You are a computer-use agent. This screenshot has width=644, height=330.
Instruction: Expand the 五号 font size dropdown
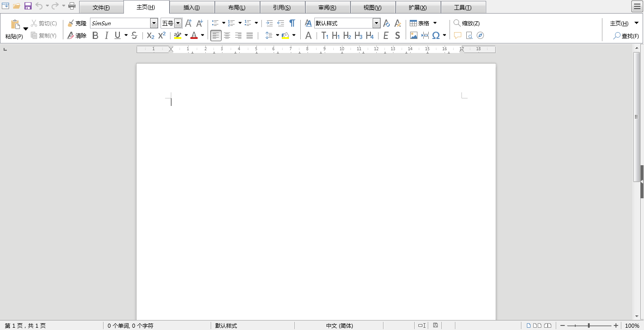178,24
